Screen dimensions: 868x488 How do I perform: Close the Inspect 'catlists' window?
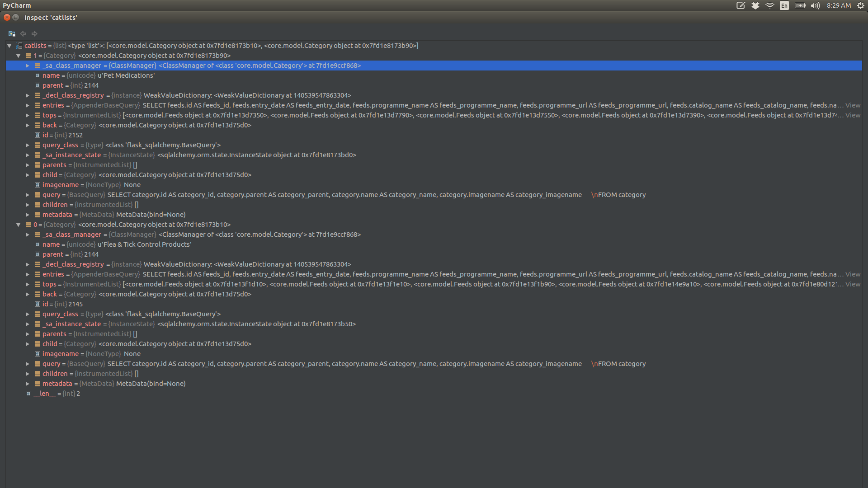[x=7, y=17]
